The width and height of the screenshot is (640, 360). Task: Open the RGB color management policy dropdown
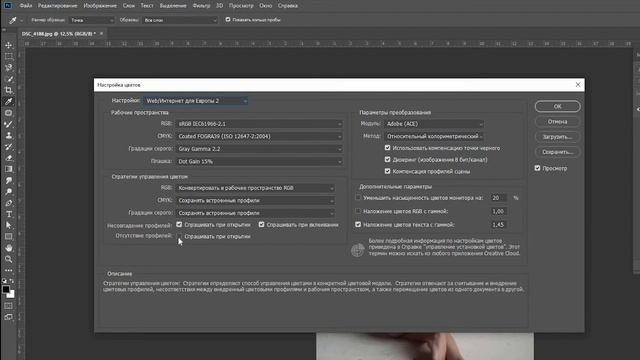coord(255,188)
